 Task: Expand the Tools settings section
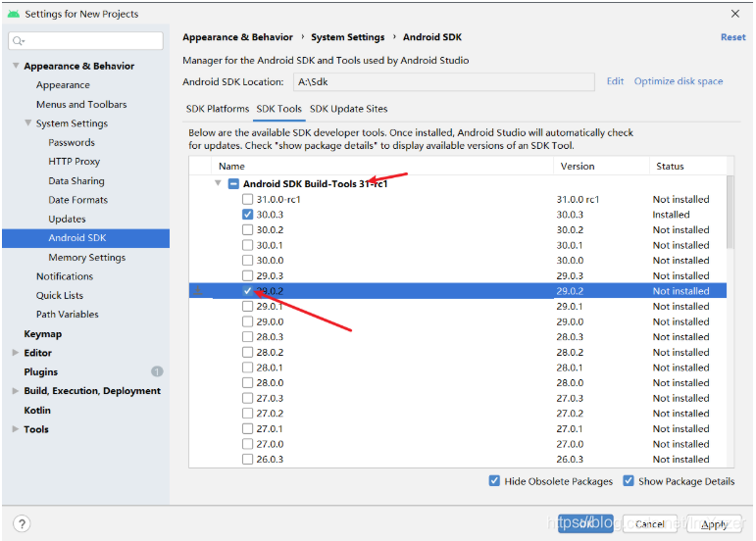pyautogui.click(x=16, y=428)
